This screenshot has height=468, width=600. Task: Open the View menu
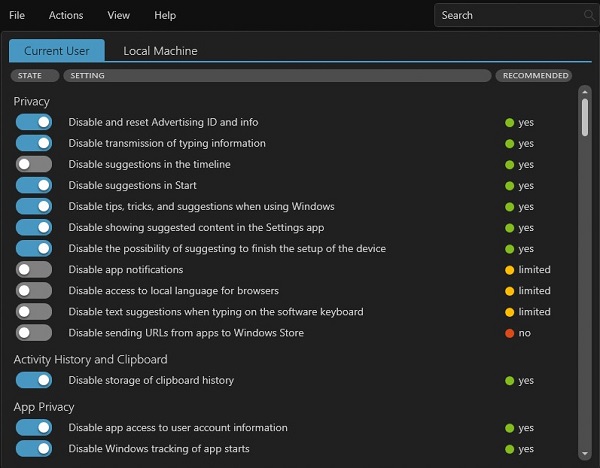coord(119,15)
